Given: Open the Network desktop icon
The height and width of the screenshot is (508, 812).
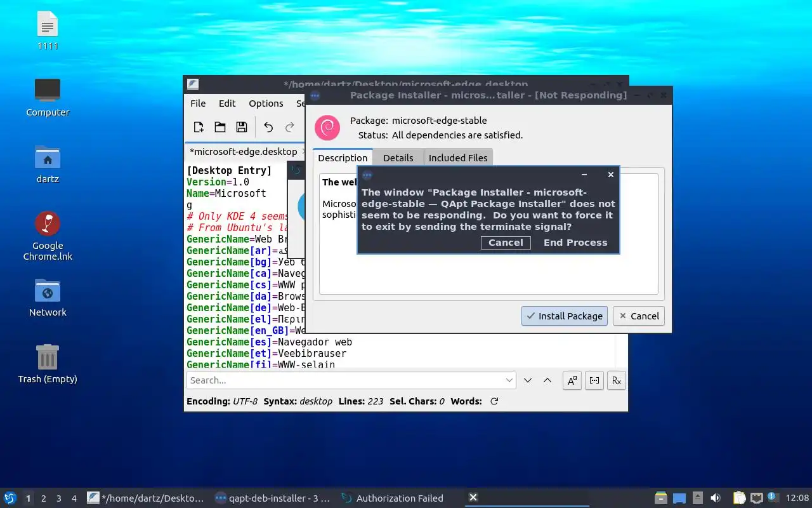Looking at the screenshot, I should (48, 298).
